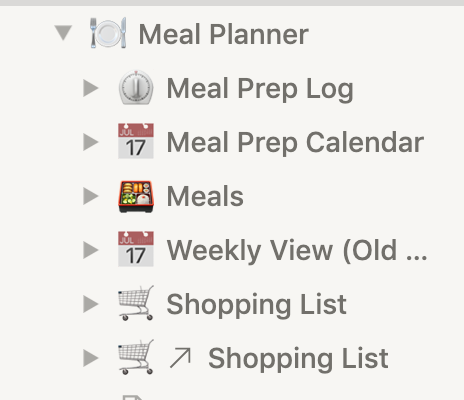Open the Meals page

205,196
